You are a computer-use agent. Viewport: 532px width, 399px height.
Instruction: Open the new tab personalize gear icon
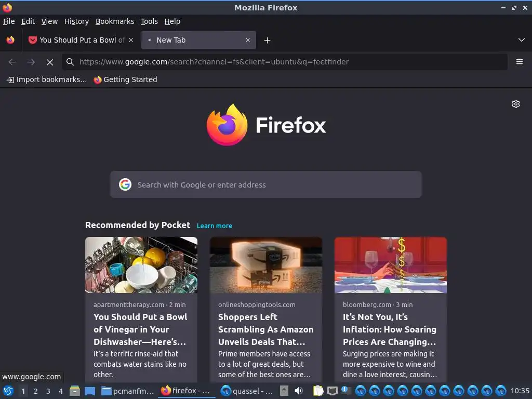tap(516, 104)
